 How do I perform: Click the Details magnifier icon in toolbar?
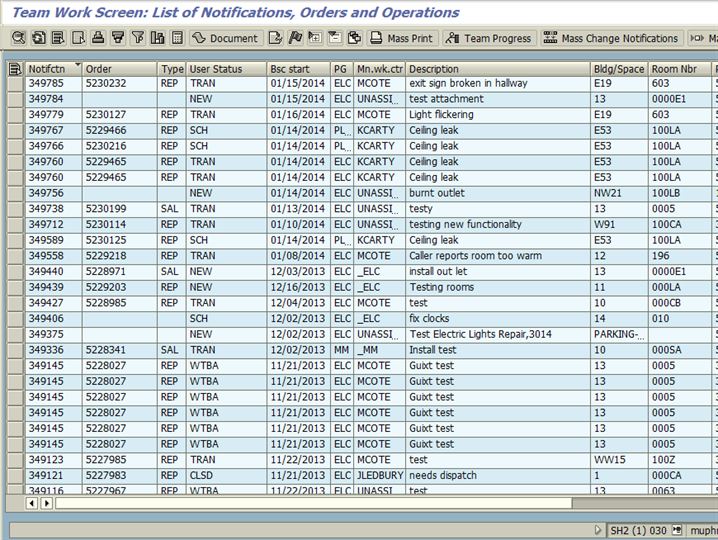point(18,38)
